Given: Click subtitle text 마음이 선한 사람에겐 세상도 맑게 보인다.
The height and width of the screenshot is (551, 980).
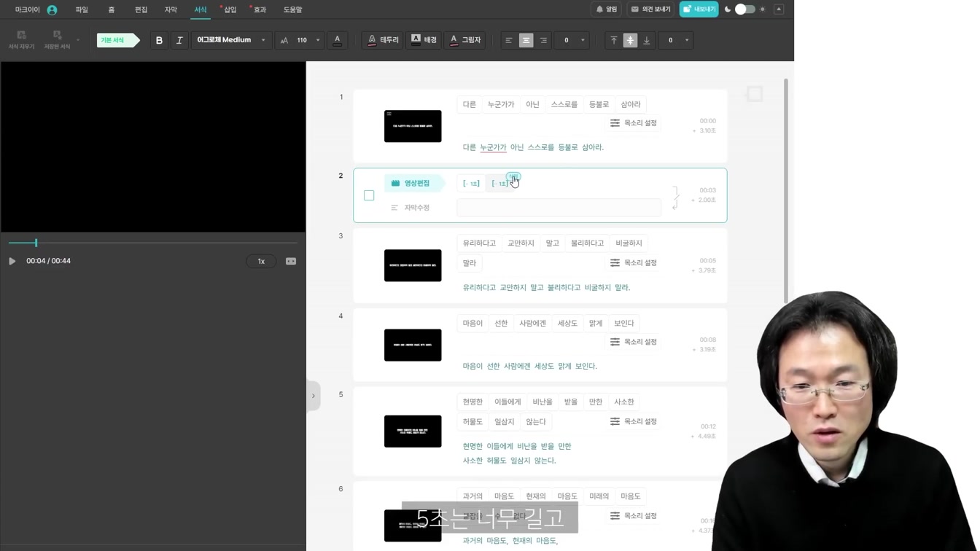Looking at the screenshot, I should pyautogui.click(x=529, y=366).
